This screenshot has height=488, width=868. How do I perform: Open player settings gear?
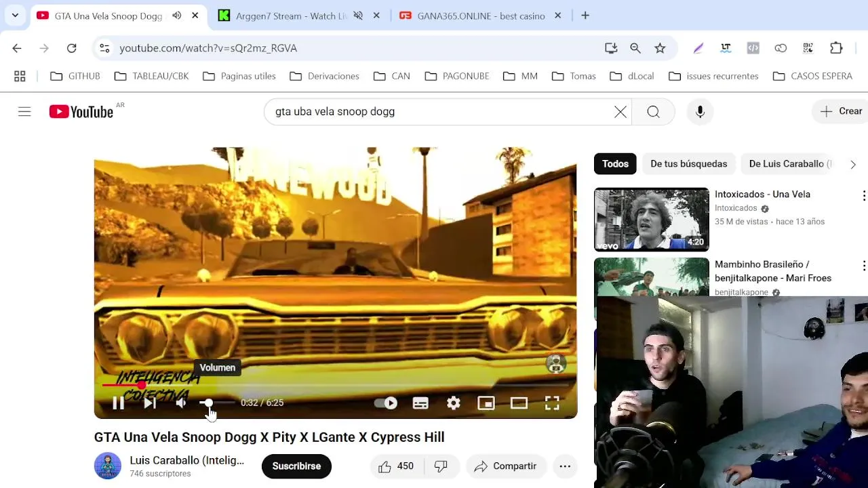454,403
